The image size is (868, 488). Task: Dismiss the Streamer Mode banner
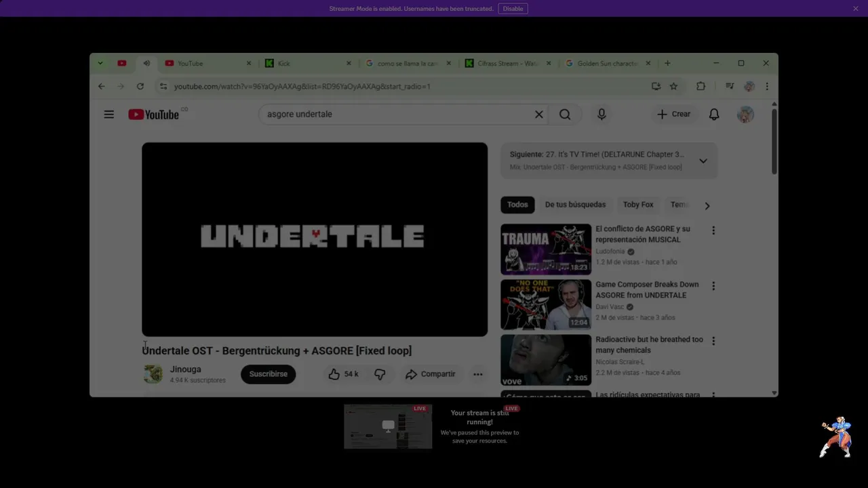click(x=856, y=8)
